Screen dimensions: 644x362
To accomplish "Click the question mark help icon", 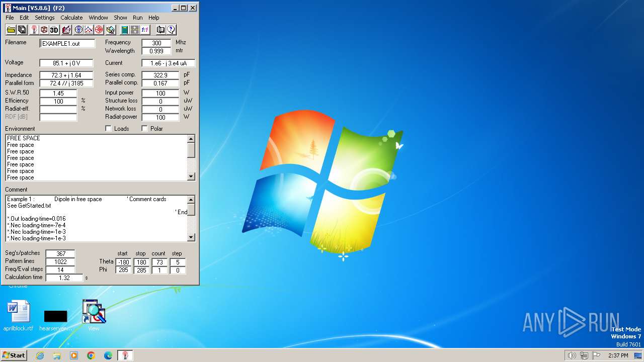I will (171, 30).
